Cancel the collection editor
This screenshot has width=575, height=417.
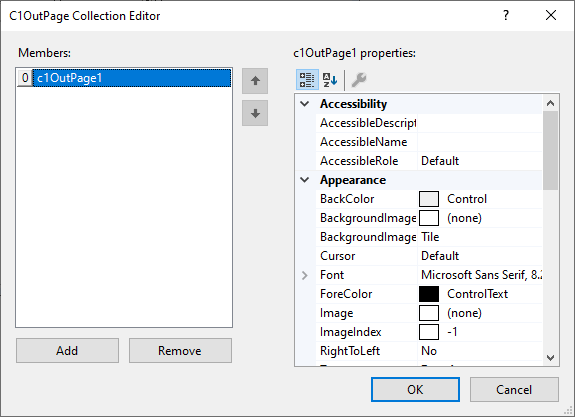514,389
